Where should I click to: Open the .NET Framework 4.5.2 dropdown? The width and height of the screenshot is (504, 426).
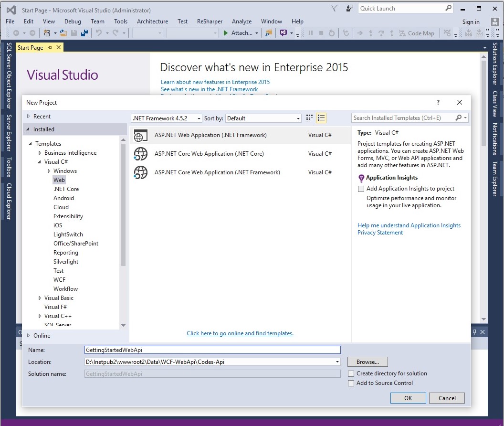click(x=199, y=117)
